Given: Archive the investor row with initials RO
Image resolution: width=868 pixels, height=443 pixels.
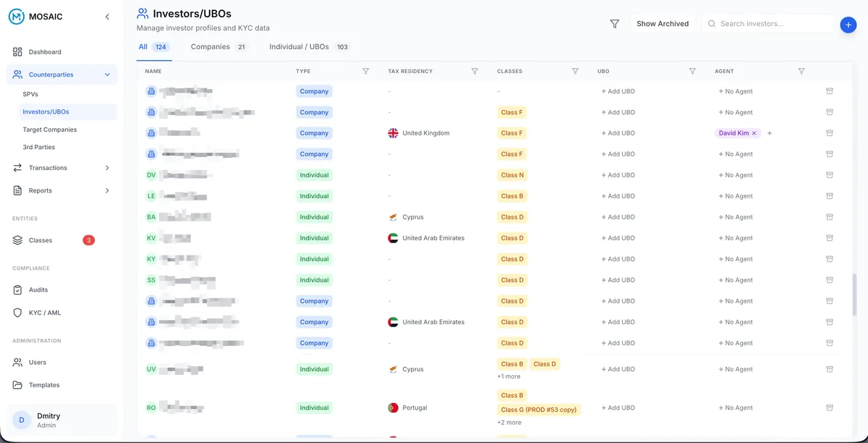Looking at the screenshot, I should tap(830, 408).
